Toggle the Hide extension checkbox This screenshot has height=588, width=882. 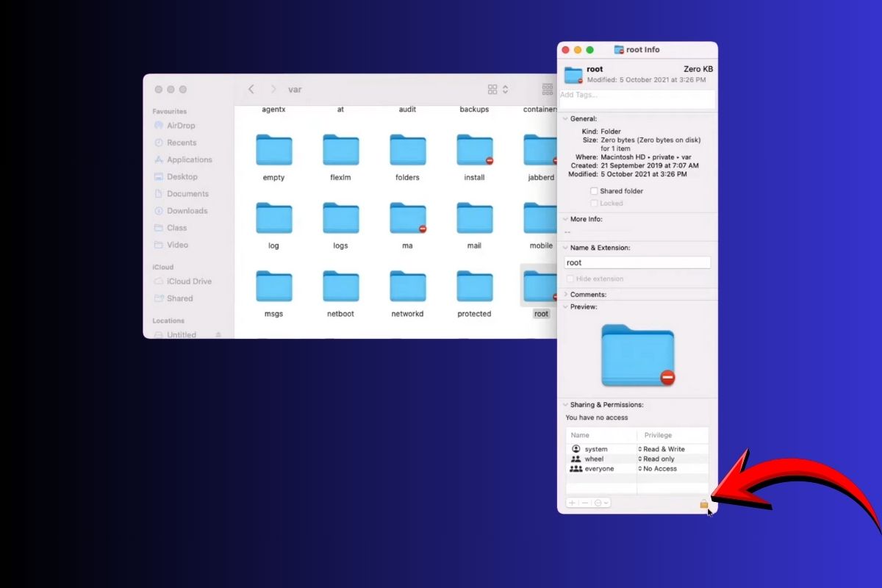[x=571, y=278]
